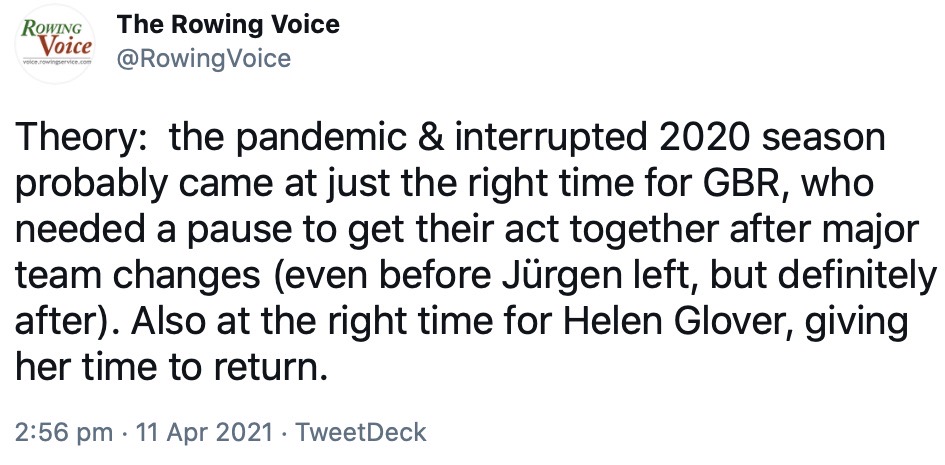Image resolution: width=945 pixels, height=465 pixels.
Task: Click the @RowingVoice handle
Action: [x=205, y=59]
